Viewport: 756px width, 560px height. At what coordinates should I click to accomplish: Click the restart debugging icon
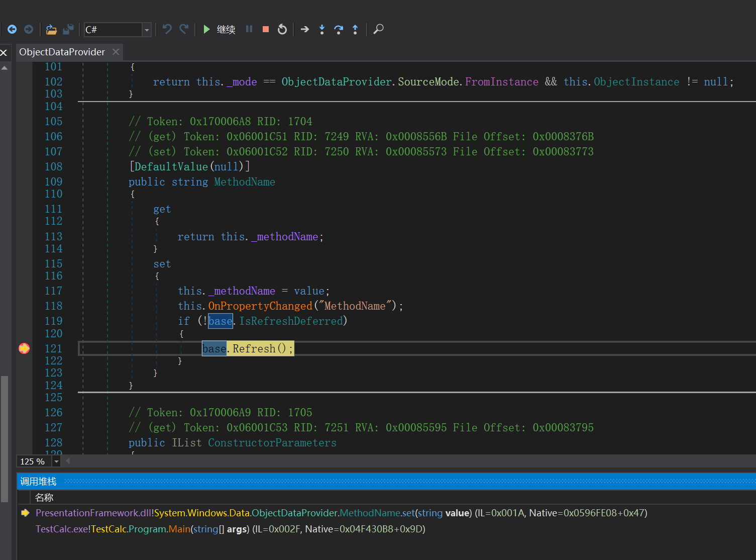pos(282,30)
